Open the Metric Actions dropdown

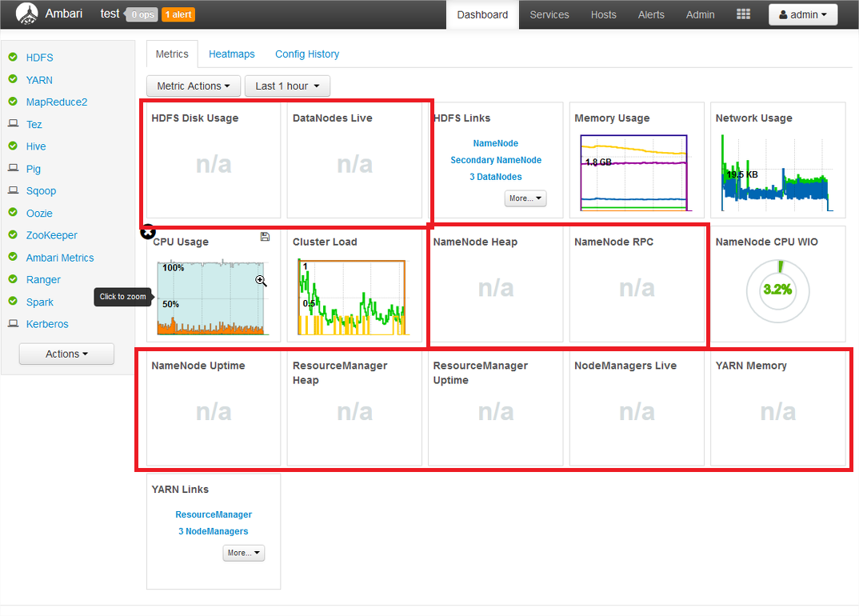(193, 86)
